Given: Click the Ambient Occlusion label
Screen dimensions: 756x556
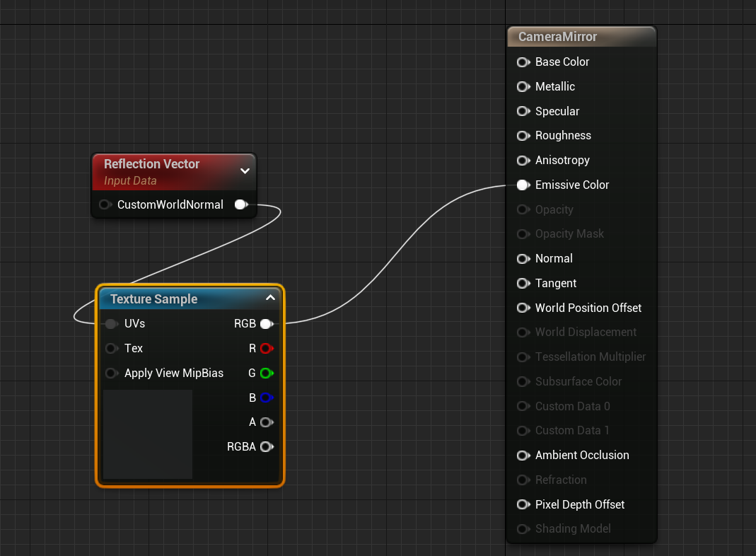Looking at the screenshot, I should coord(582,456).
